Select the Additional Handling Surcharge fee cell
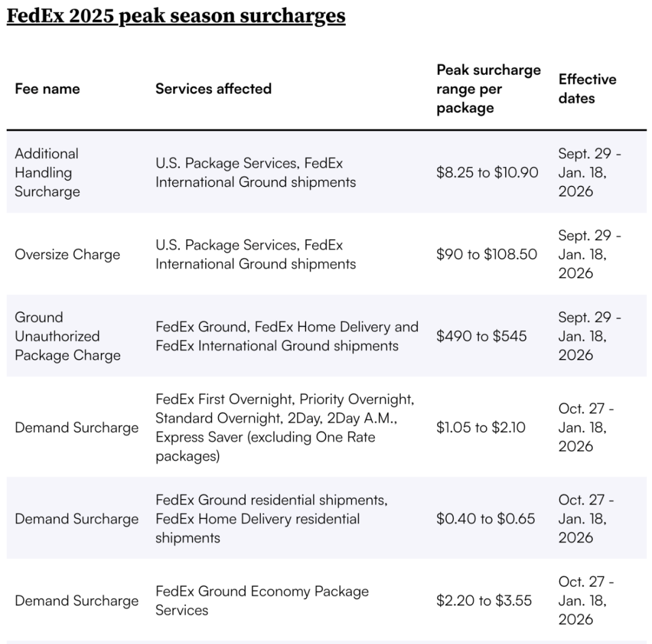 tap(47, 173)
